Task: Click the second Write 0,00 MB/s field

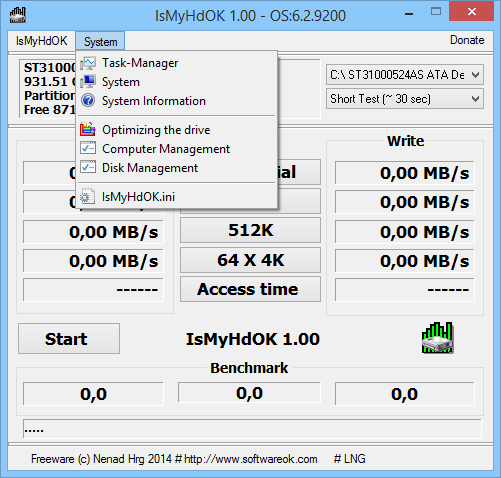Action: point(404,202)
